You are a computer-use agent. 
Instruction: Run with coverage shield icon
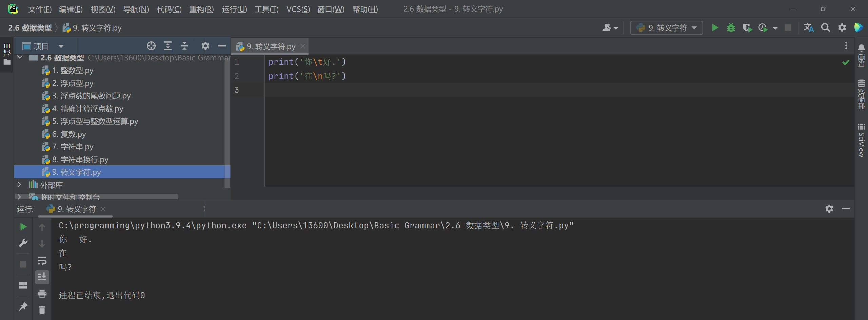[x=747, y=27]
